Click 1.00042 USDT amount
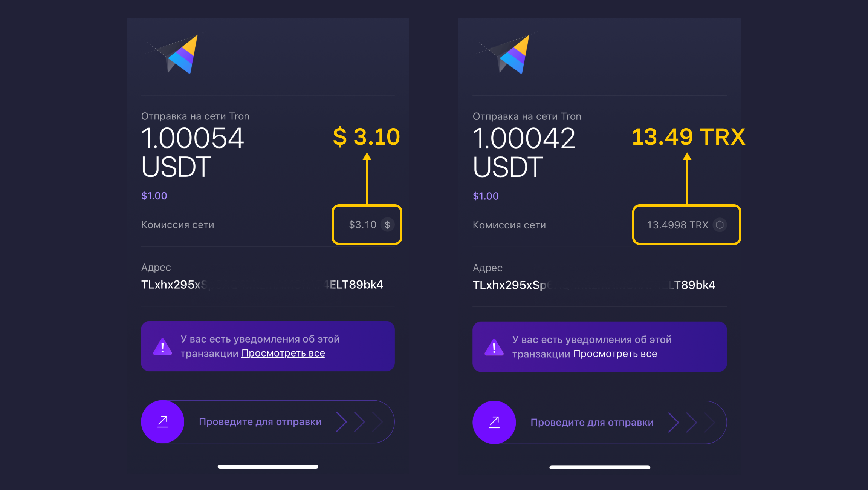 tap(524, 152)
